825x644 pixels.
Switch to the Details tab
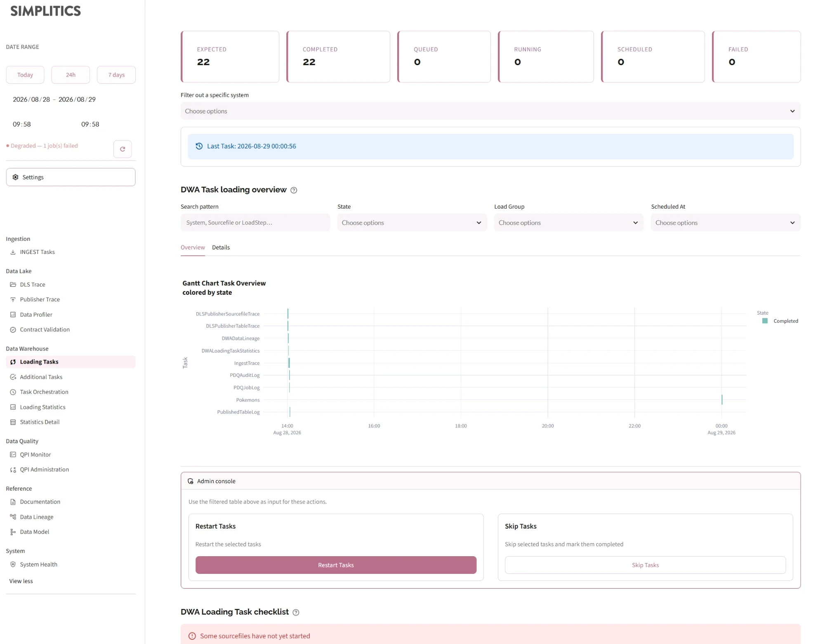[221, 247]
